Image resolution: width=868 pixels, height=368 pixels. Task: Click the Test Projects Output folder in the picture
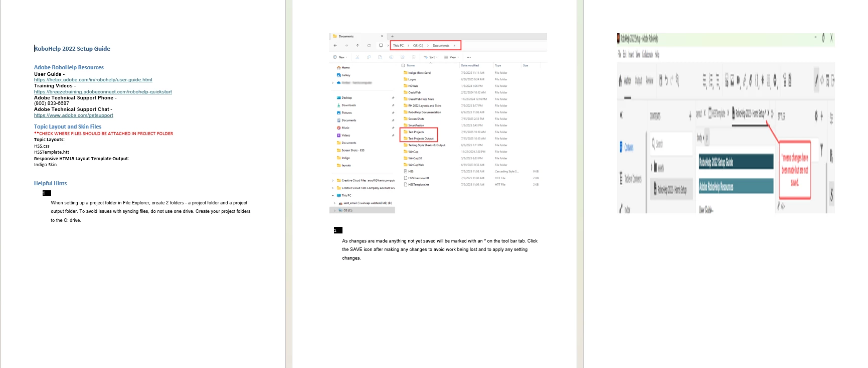(419, 139)
